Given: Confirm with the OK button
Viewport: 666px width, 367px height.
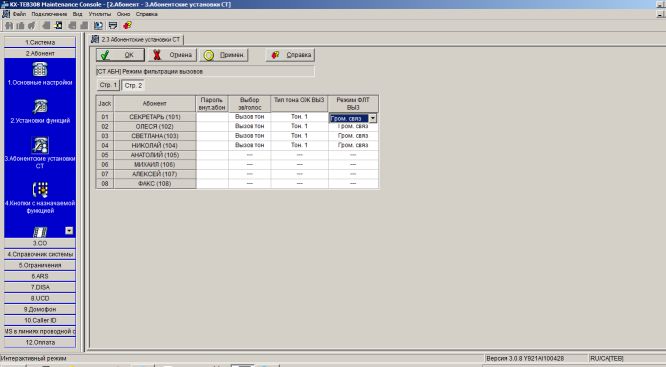Looking at the screenshot, I should tap(120, 55).
